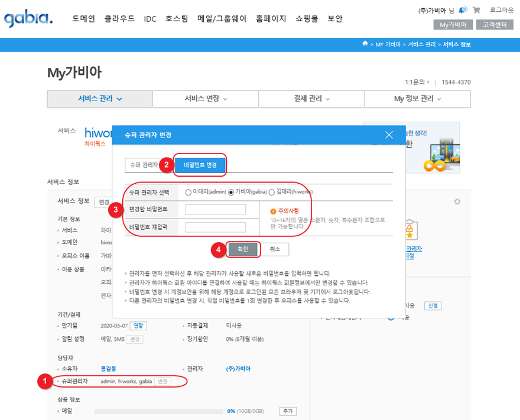520x420 pixels.
Task: Open the 호스팅 menu in top navigation
Action: pos(176,19)
